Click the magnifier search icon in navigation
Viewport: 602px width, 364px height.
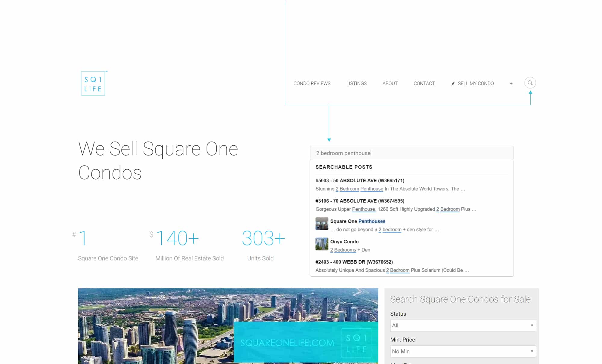(530, 83)
